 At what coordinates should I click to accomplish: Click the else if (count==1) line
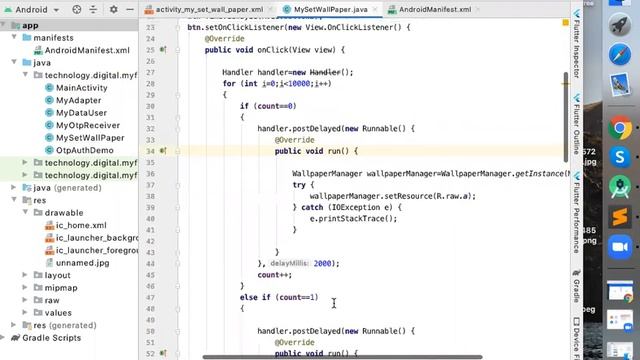click(279, 297)
